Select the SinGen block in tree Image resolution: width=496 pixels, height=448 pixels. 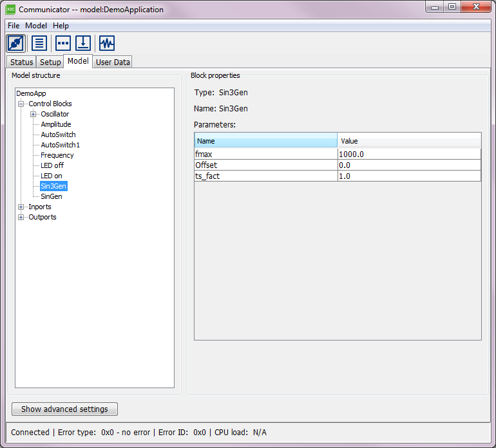pyautogui.click(x=52, y=196)
